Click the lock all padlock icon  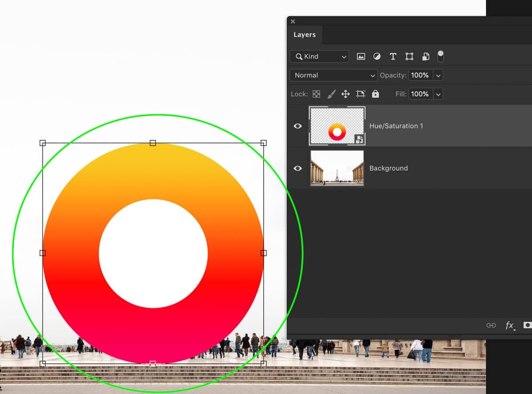[x=376, y=94]
